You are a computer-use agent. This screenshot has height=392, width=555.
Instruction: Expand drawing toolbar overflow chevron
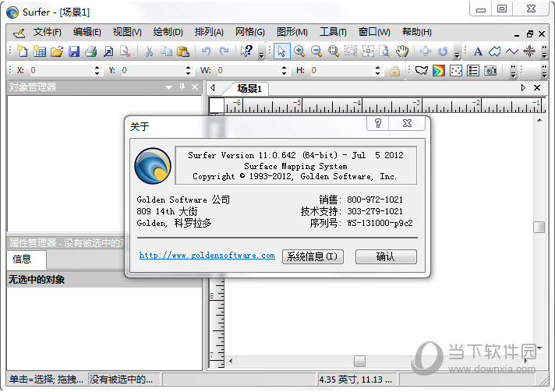coord(544,51)
